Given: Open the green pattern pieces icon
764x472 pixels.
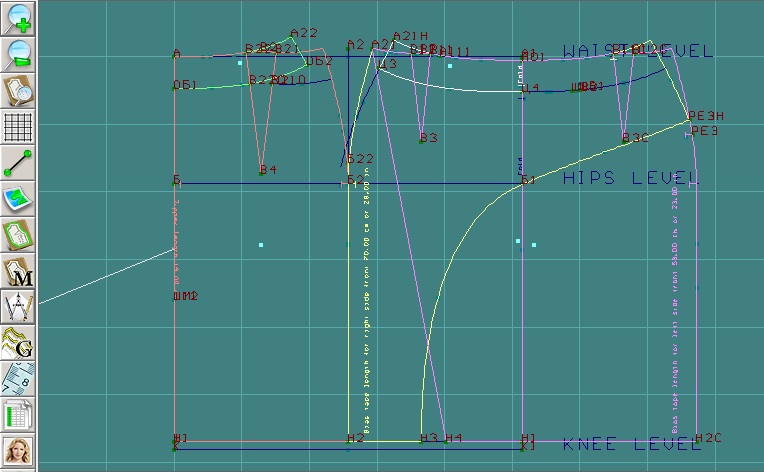Looking at the screenshot, I should click(18, 236).
